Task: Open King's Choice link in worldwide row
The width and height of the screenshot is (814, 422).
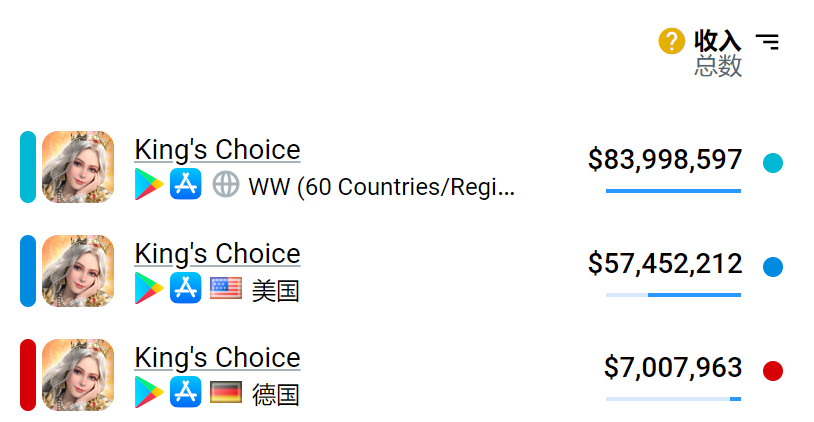Action: (x=217, y=150)
